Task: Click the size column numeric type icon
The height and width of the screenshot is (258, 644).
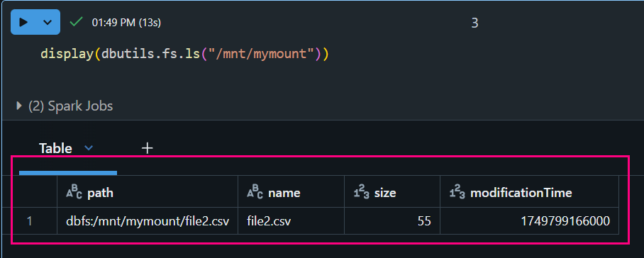Action: (362, 192)
